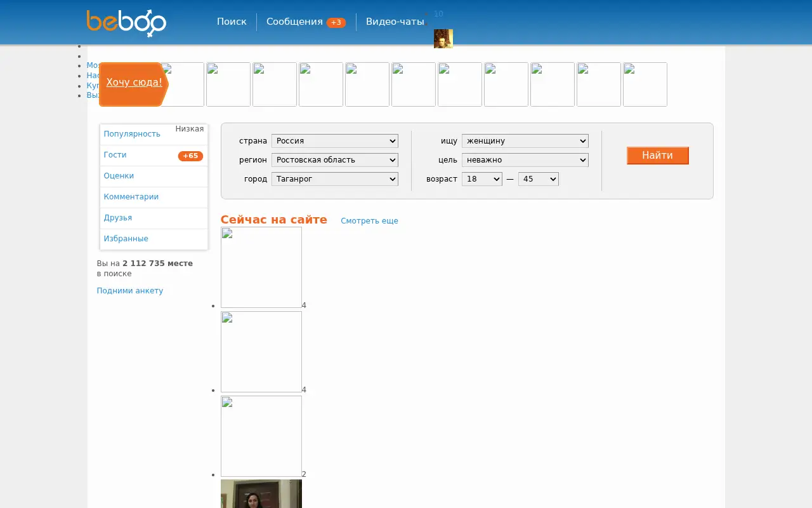The height and width of the screenshot is (508, 812).
Task: Click the Сейчас на сайте heading
Action: [274, 220]
